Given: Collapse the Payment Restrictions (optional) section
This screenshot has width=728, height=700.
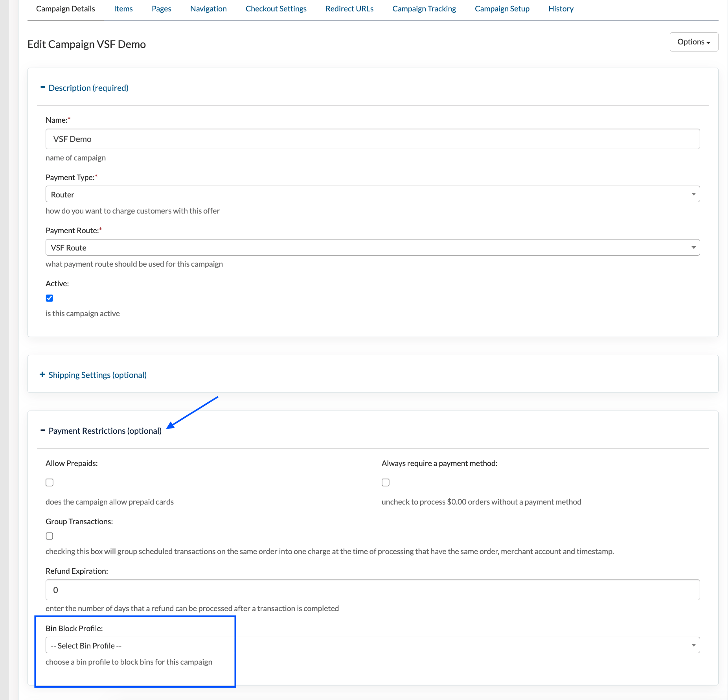Looking at the screenshot, I should 105,431.
